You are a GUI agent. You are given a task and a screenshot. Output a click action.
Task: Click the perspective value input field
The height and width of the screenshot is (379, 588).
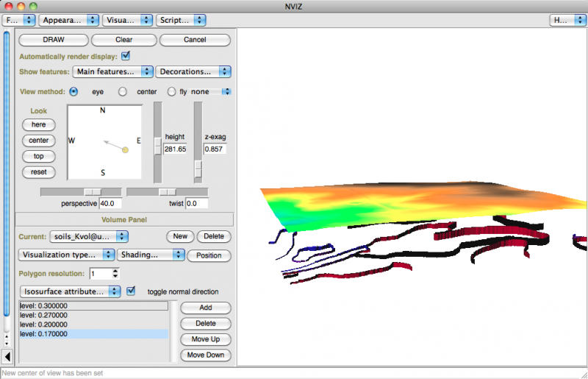110,203
